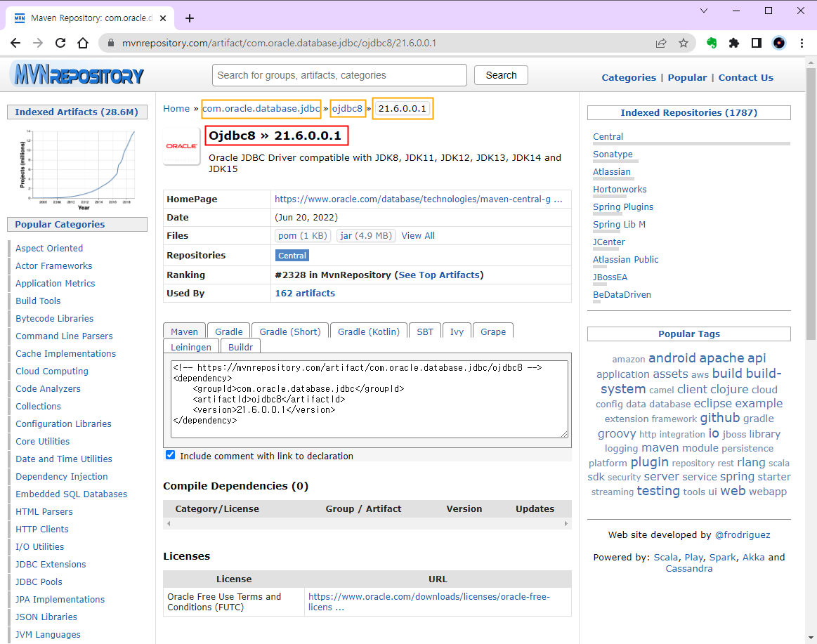
Task: Switch to the Gradle (Kotlin) tab
Action: coord(369,331)
